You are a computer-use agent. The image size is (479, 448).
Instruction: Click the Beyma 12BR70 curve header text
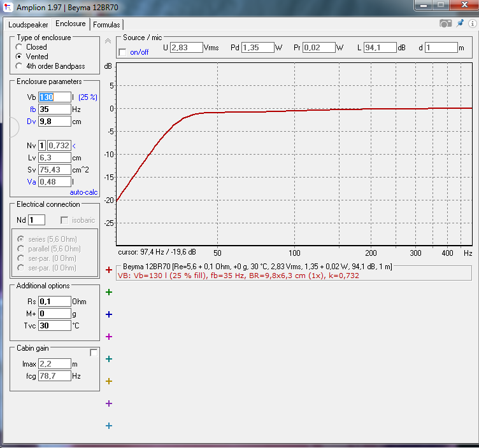point(257,267)
